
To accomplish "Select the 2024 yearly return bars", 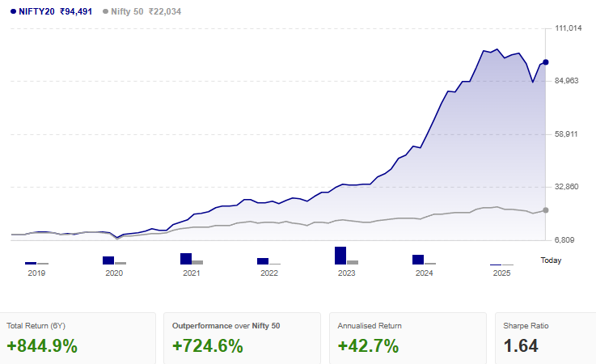I will coord(425,260).
